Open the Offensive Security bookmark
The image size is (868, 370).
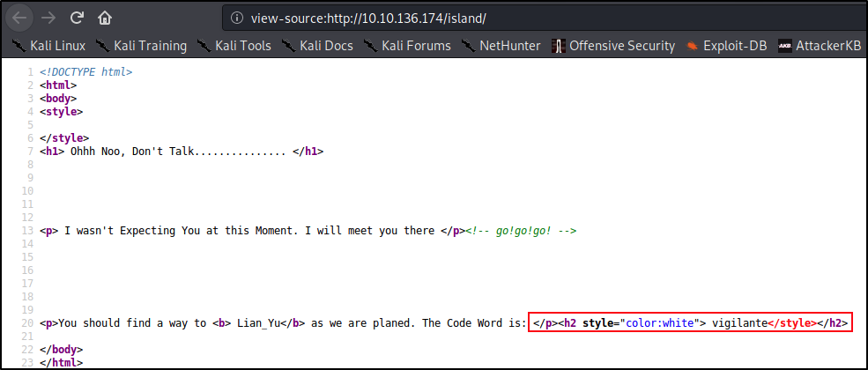pos(613,46)
